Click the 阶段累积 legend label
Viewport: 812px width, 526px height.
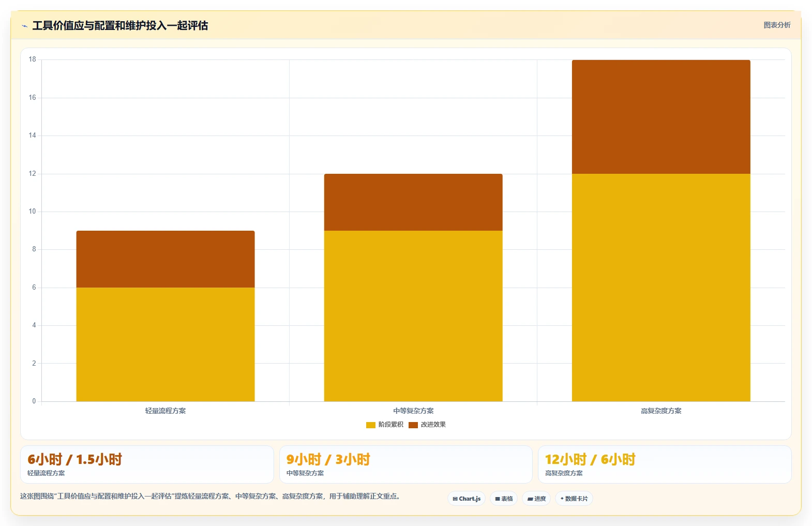[x=390, y=425]
